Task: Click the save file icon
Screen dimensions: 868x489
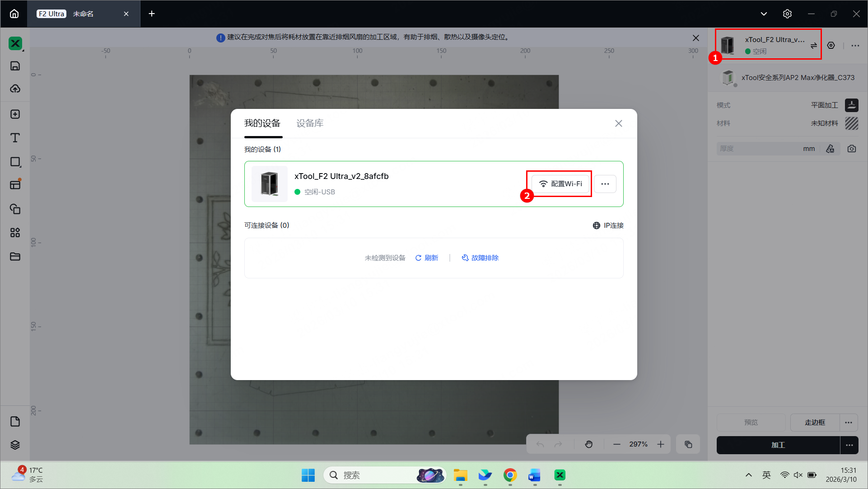Action: click(15, 66)
